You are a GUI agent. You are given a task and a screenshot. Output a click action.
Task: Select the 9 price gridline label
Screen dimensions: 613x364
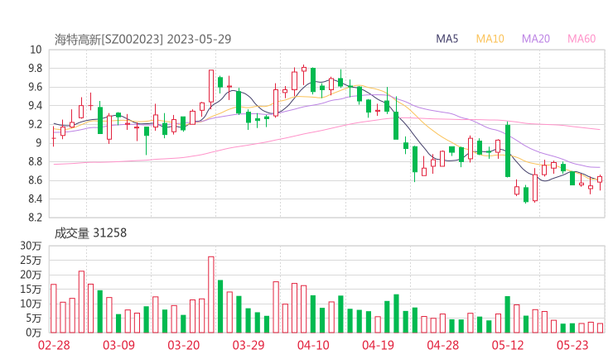coord(38,143)
